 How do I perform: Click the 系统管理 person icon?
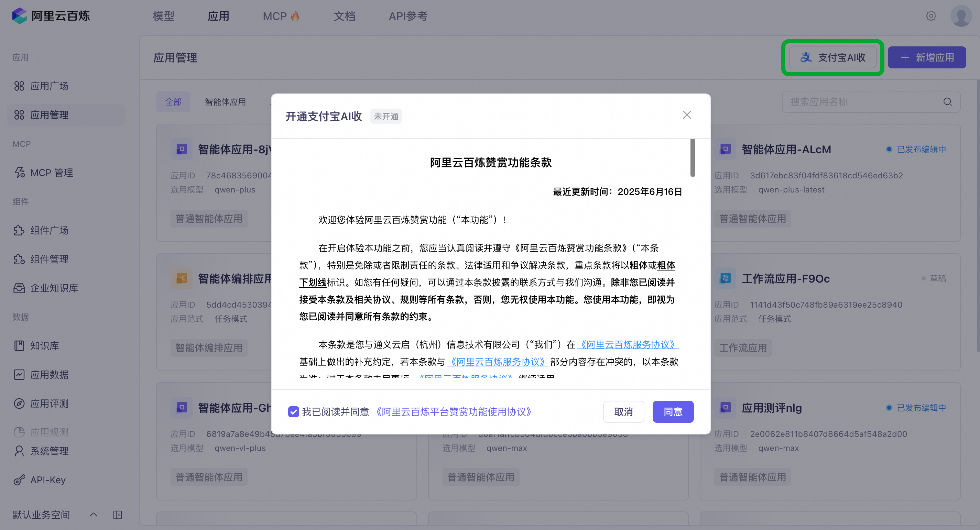[x=19, y=451]
